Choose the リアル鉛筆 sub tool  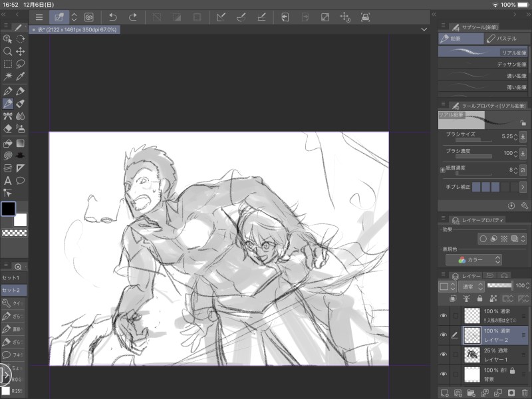483,53
